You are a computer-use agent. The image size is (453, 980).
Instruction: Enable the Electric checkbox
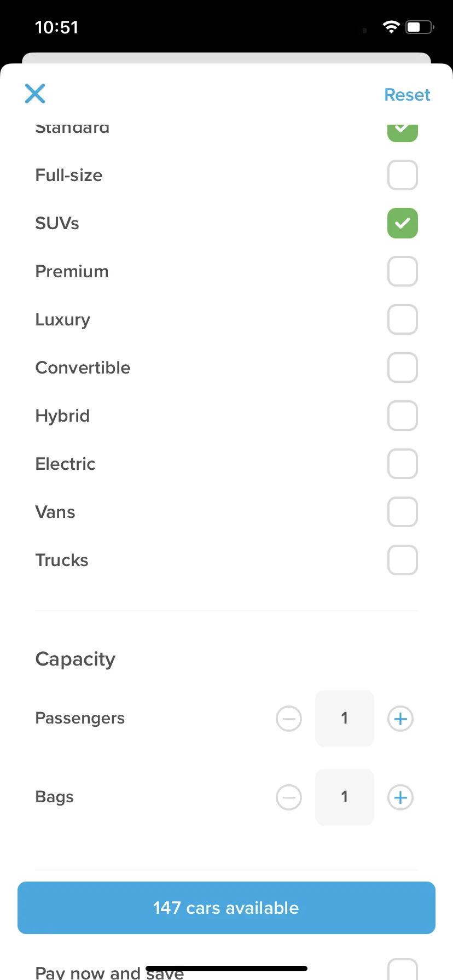(x=403, y=464)
